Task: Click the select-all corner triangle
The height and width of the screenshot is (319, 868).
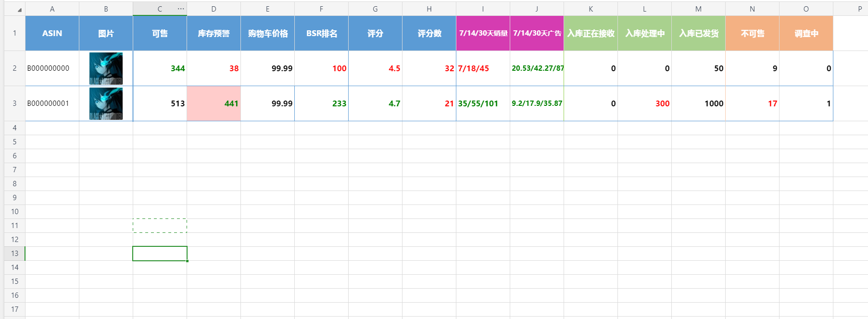Action: click(x=19, y=10)
